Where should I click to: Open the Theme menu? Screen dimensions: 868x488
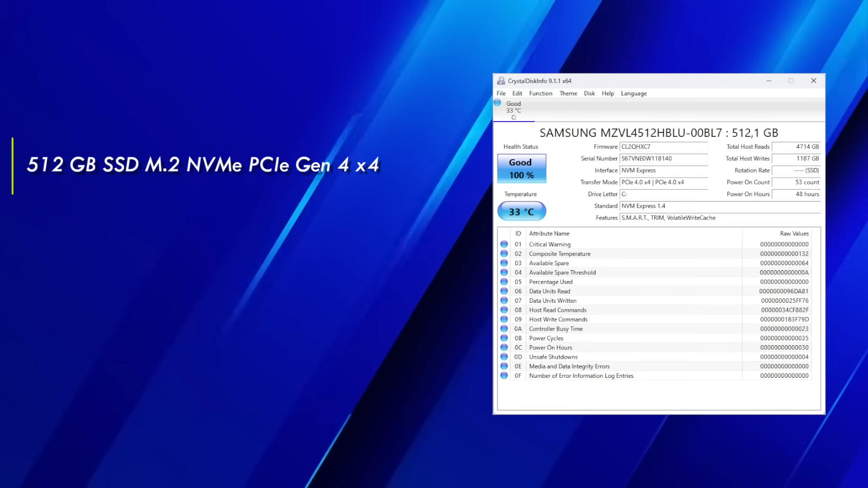point(568,94)
